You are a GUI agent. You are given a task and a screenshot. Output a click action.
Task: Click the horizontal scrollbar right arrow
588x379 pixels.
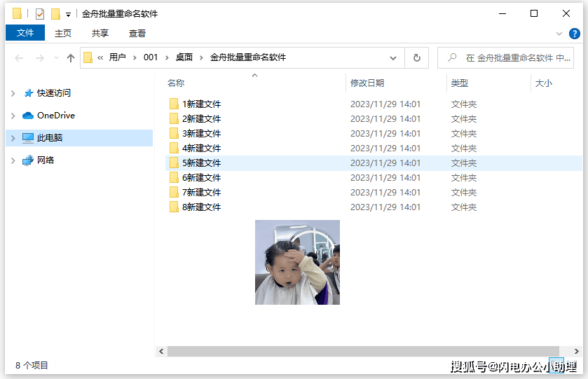(x=576, y=351)
